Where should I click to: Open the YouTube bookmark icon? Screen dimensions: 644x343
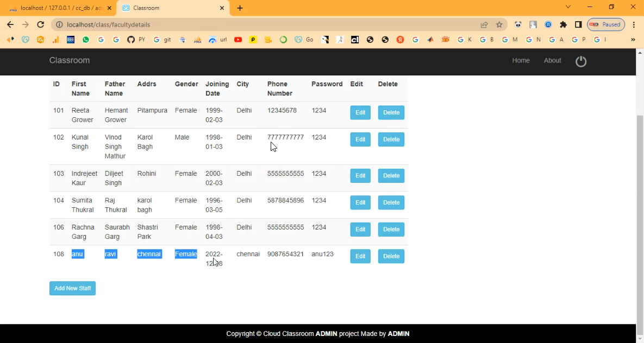pyautogui.click(x=238, y=40)
